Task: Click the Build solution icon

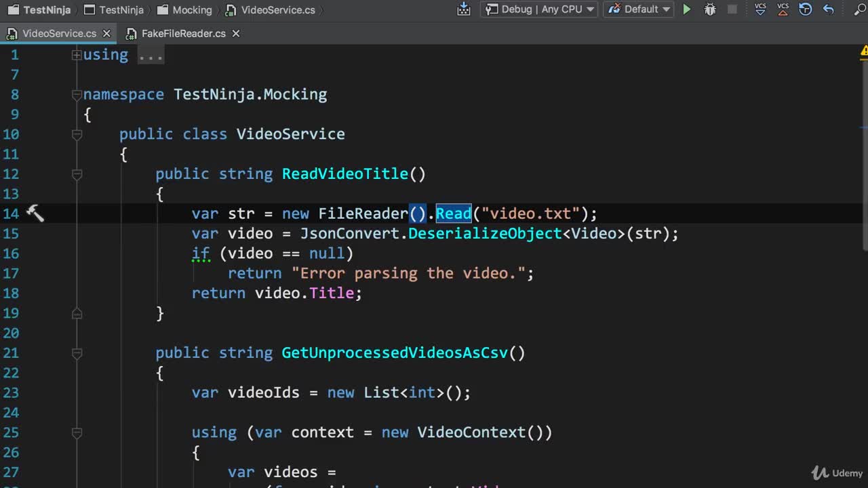Action: point(464,9)
